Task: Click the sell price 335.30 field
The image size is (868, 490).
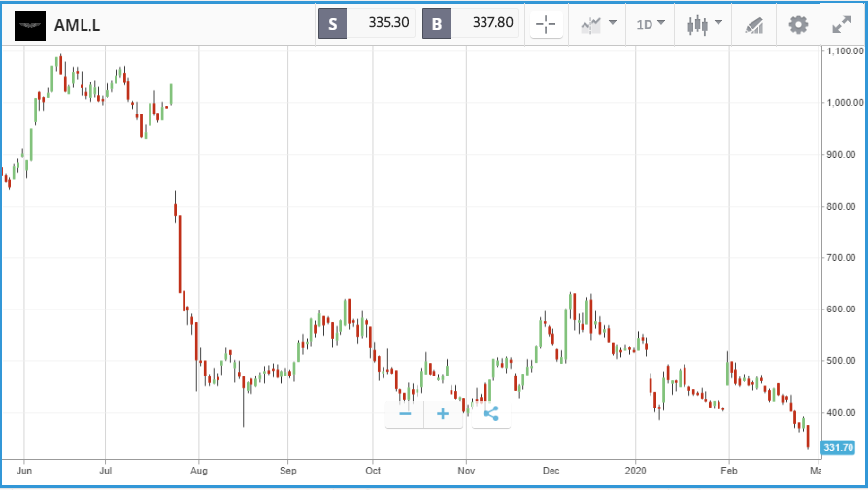Action: 381,23
